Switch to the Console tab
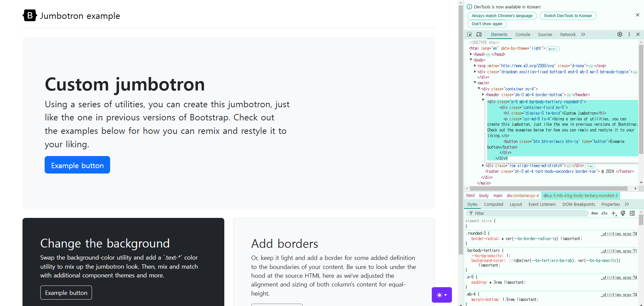 [x=523, y=35]
